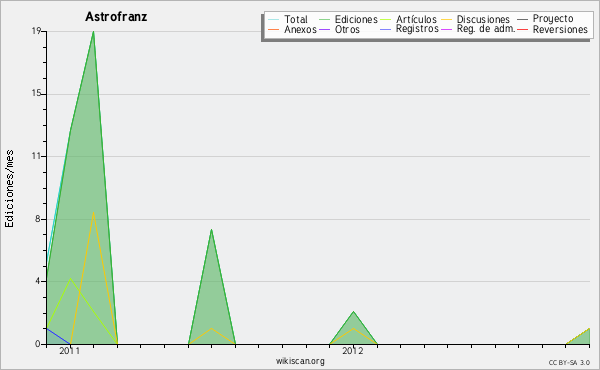Screen dimensions: 600x370
Task: Click the 2011 x-axis label
Action: (x=70, y=350)
